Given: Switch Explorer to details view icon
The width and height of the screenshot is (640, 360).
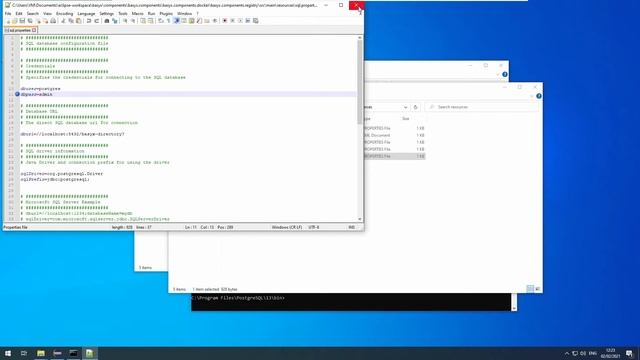Looking at the screenshot, I should pyautogui.click(x=530, y=289).
